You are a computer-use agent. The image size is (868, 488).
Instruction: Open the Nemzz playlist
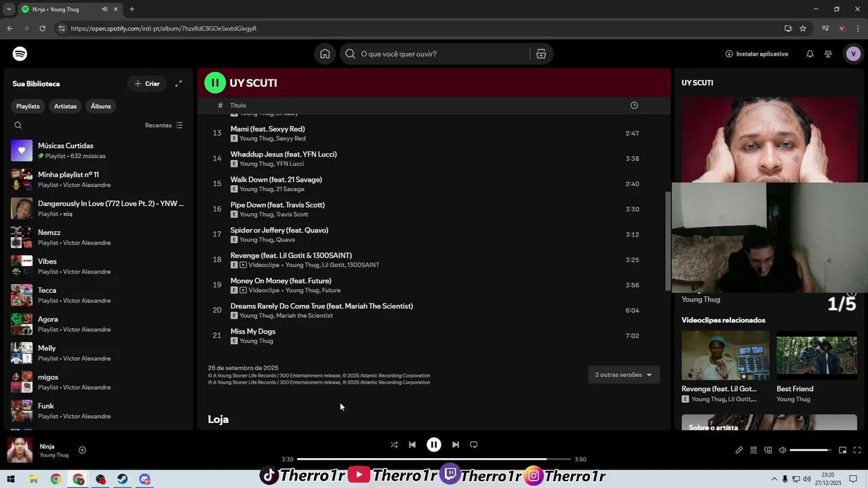pos(98,237)
